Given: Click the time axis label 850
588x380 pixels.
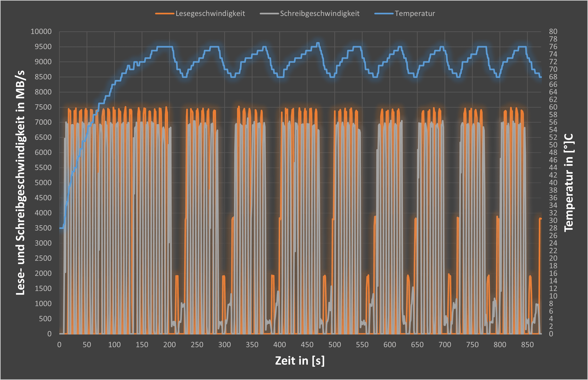Looking at the screenshot, I should point(527,345).
